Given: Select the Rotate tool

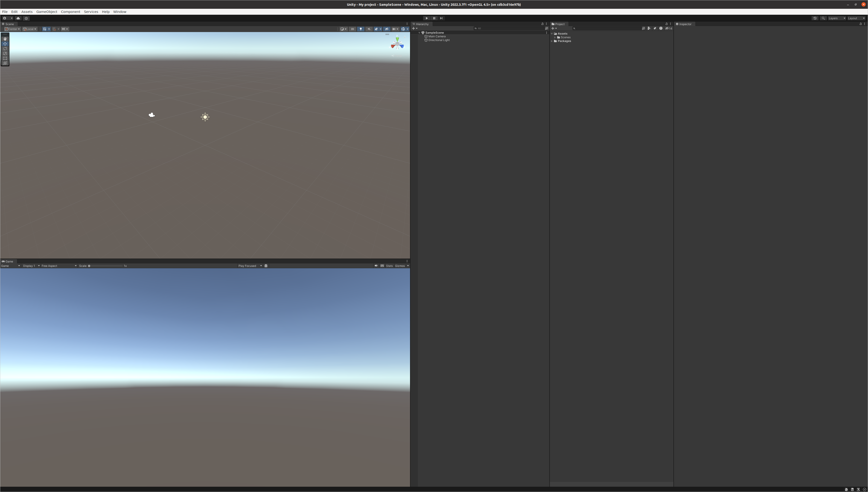Looking at the screenshot, I should pos(5,48).
